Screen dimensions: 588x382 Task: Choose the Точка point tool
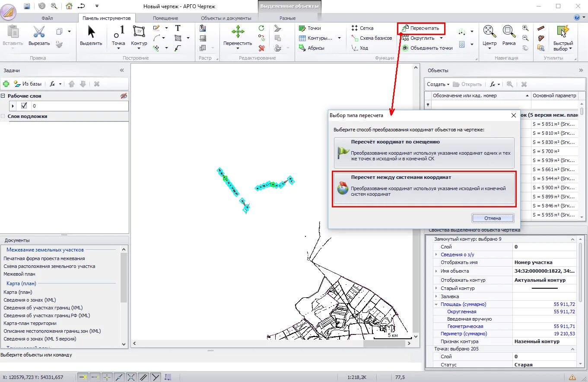point(118,36)
